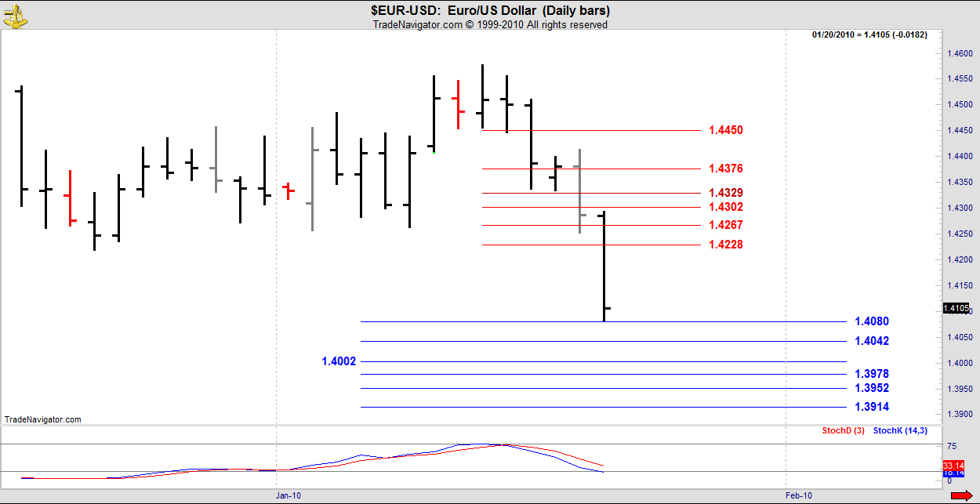
Task: Select the StochD (3) indicator label
Action: (843, 430)
